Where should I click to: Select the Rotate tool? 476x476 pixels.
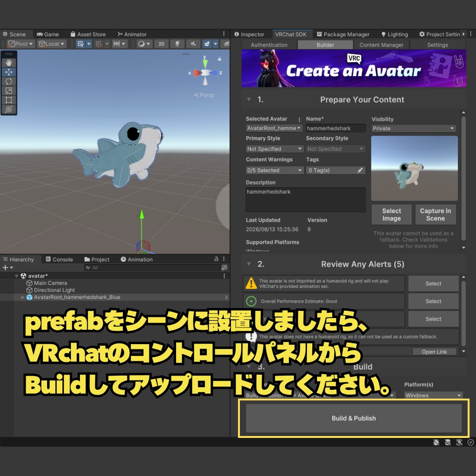[9, 81]
